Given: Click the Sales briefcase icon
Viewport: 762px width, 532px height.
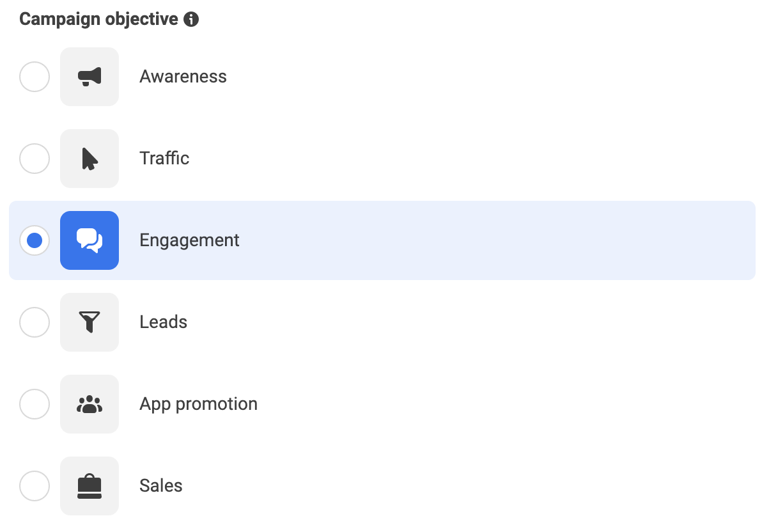Looking at the screenshot, I should coord(89,486).
